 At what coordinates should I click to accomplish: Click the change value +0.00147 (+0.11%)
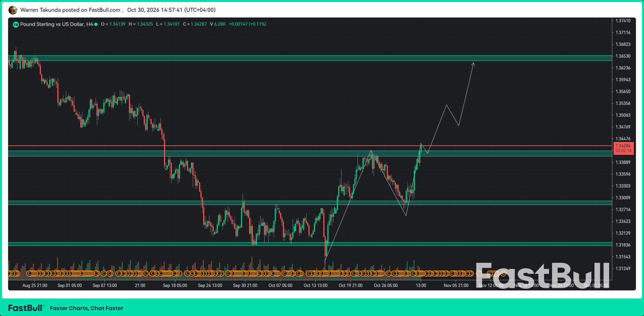247,24
